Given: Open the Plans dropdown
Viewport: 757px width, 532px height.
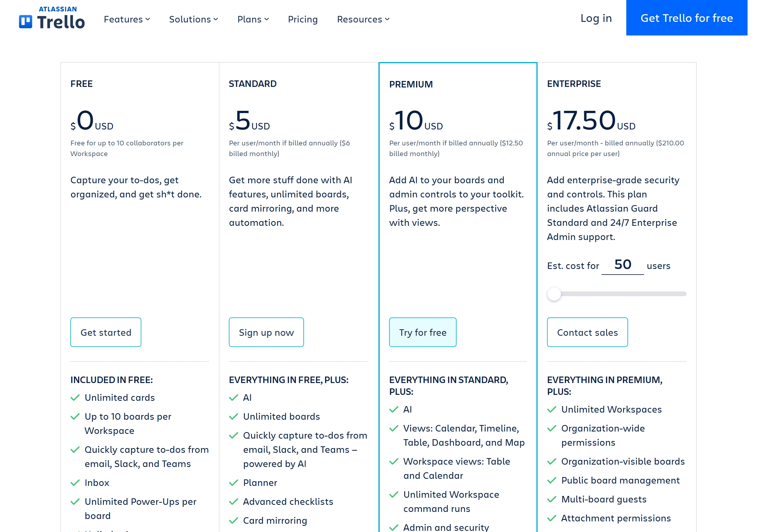Looking at the screenshot, I should click(x=253, y=20).
